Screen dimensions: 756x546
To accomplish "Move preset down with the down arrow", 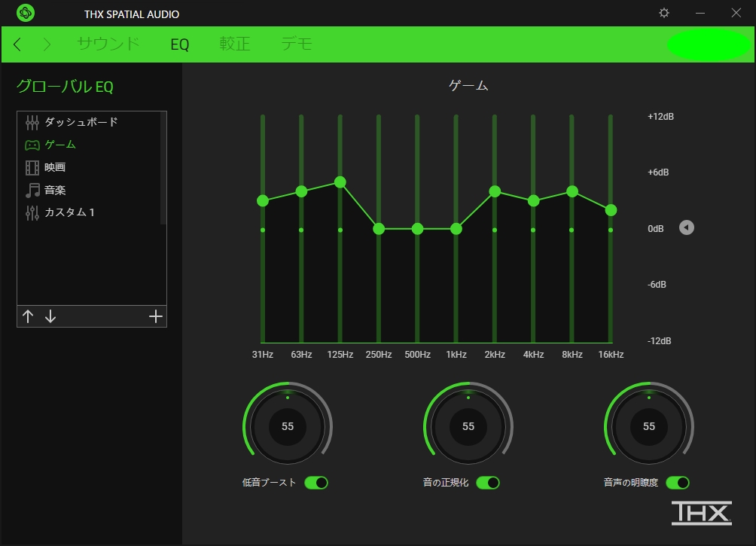I will coord(50,316).
